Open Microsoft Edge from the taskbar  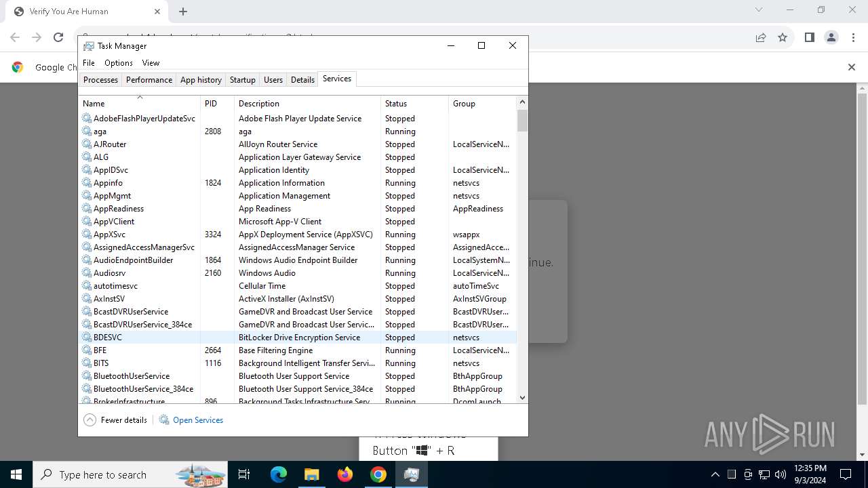pyautogui.click(x=279, y=474)
